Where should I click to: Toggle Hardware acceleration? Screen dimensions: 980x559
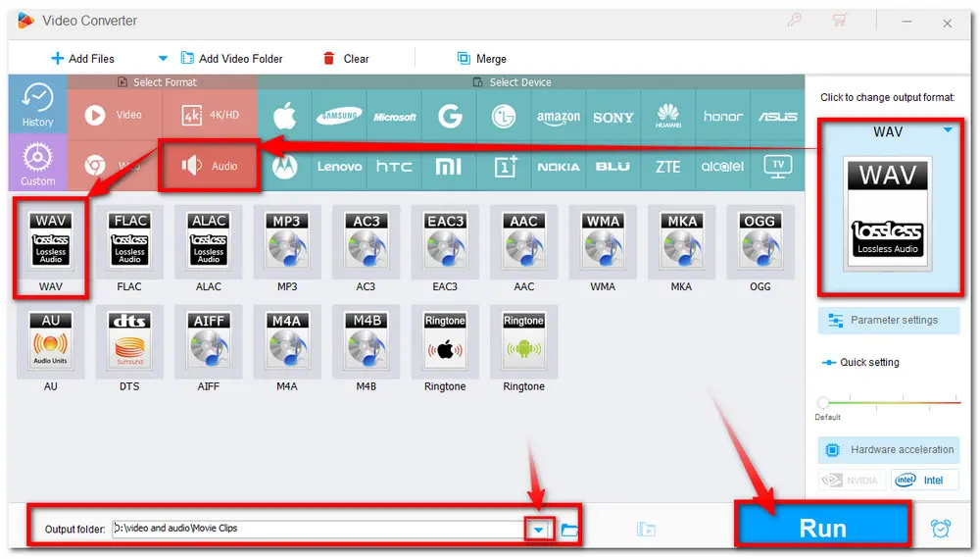[888, 449]
